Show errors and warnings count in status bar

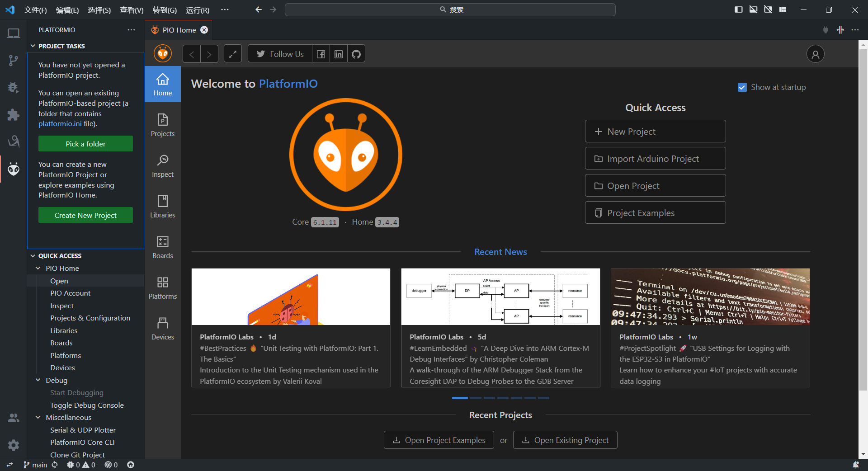click(x=81, y=465)
